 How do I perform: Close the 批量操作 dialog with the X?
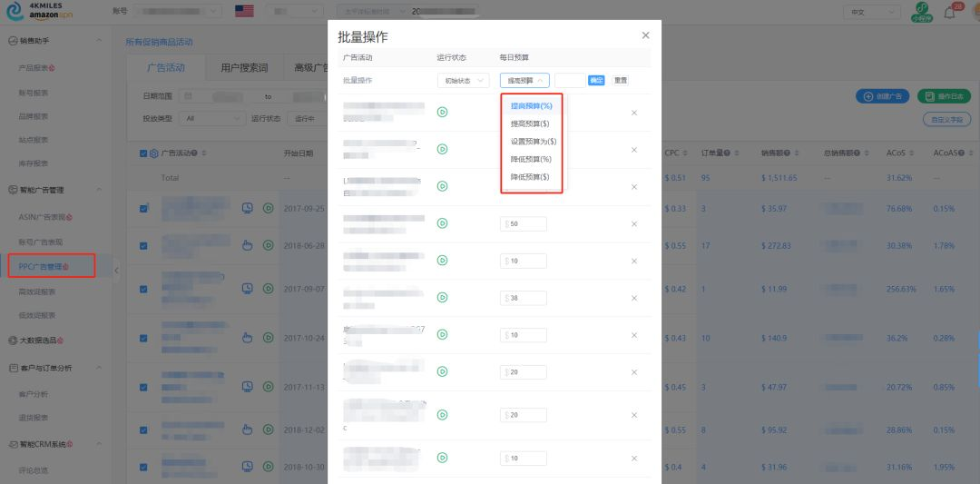(x=645, y=35)
